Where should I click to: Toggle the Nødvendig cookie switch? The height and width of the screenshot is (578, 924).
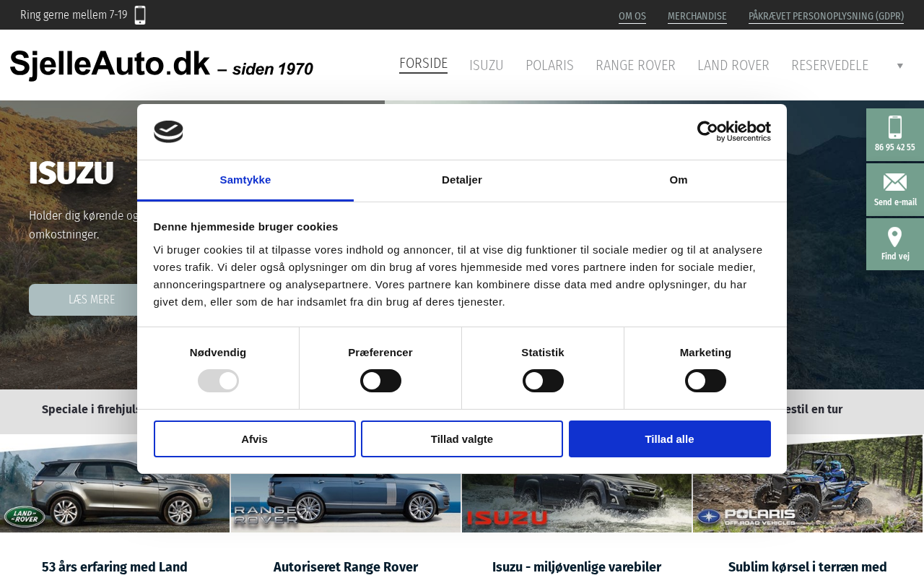(x=218, y=381)
